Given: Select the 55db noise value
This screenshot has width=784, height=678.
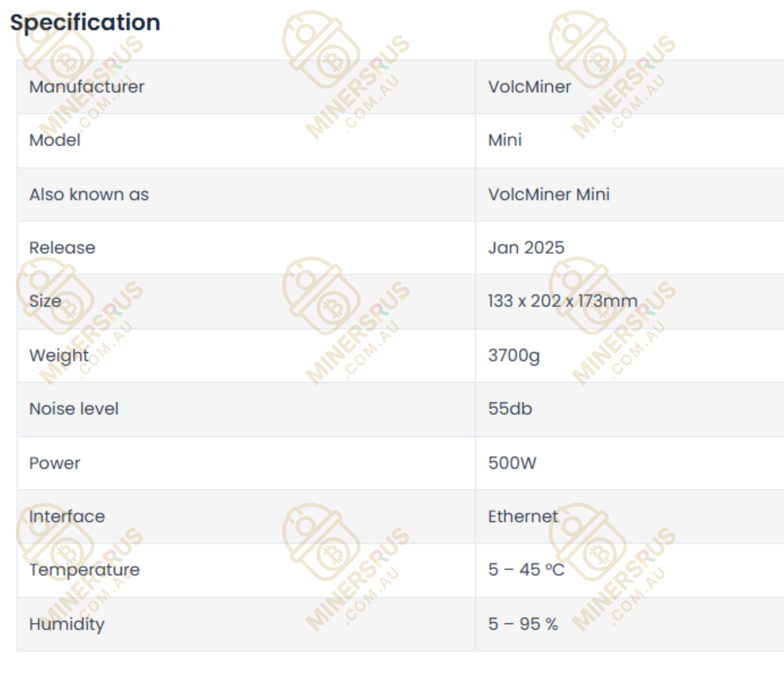Looking at the screenshot, I should point(510,409).
